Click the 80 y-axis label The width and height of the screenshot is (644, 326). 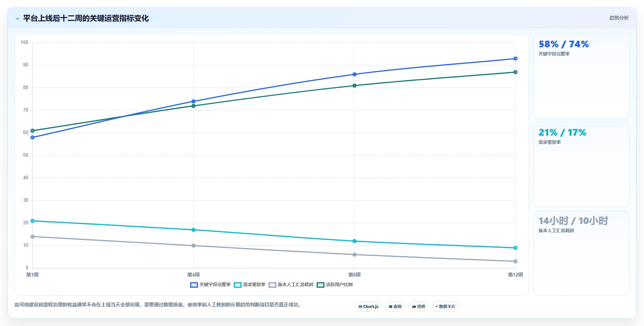(x=26, y=88)
